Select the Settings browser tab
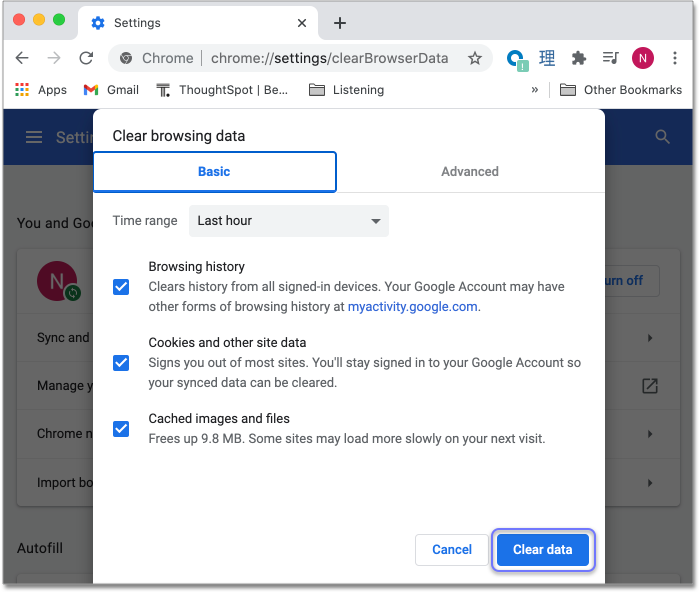This screenshot has width=700, height=593. click(x=197, y=23)
